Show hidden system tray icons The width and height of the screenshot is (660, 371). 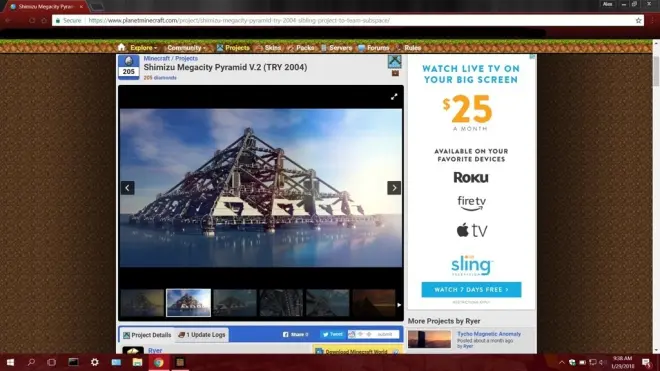pos(562,362)
